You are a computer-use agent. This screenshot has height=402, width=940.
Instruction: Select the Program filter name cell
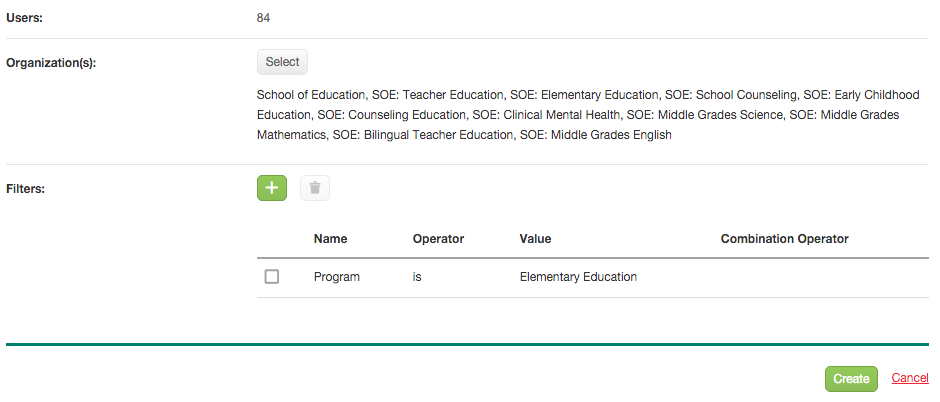click(337, 277)
